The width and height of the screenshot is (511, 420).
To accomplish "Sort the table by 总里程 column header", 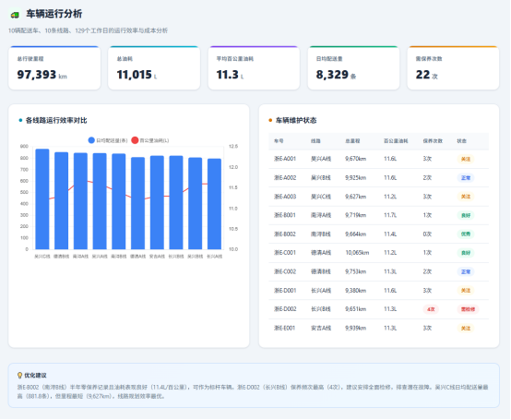I will pos(352,141).
